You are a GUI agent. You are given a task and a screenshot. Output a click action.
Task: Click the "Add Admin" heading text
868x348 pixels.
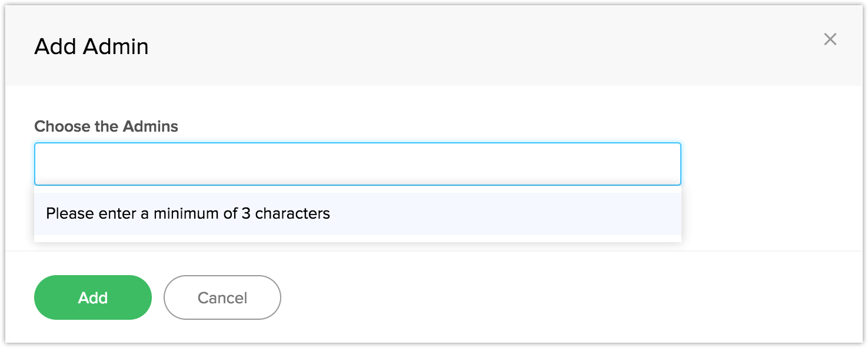click(91, 46)
